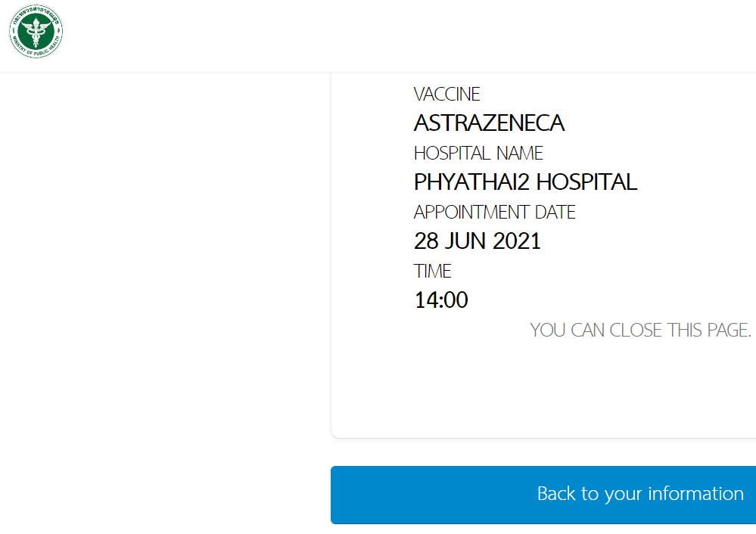Click the day number 28 in the date
Screen dimensions: 756x534
426,241
